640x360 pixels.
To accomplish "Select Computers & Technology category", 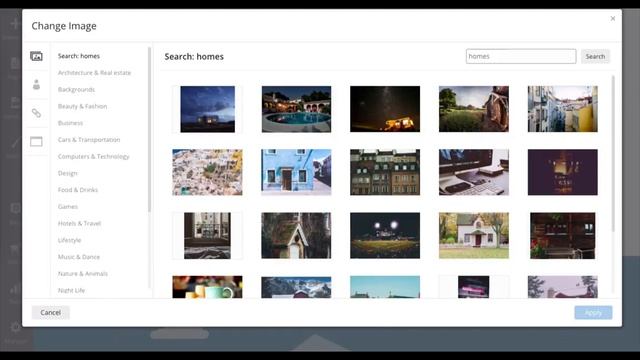I will [x=93, y=156].
